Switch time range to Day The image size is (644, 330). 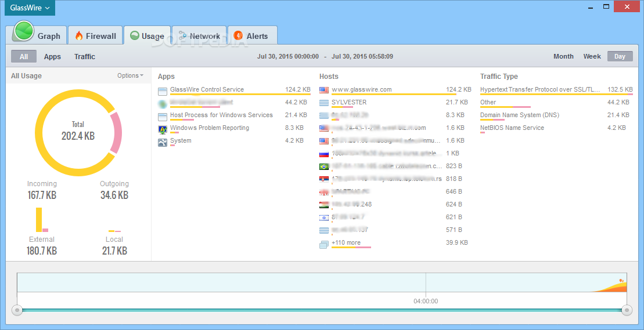620,57
